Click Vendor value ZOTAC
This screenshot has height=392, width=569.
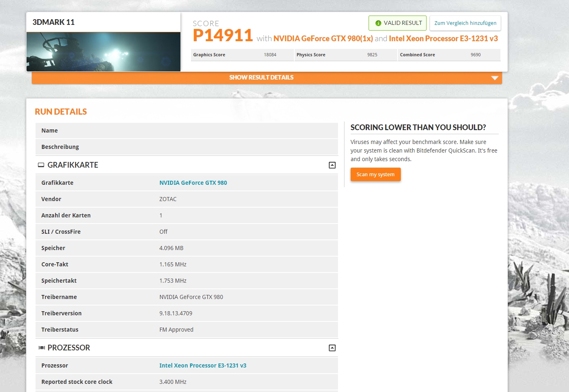[x=168, y=199]
